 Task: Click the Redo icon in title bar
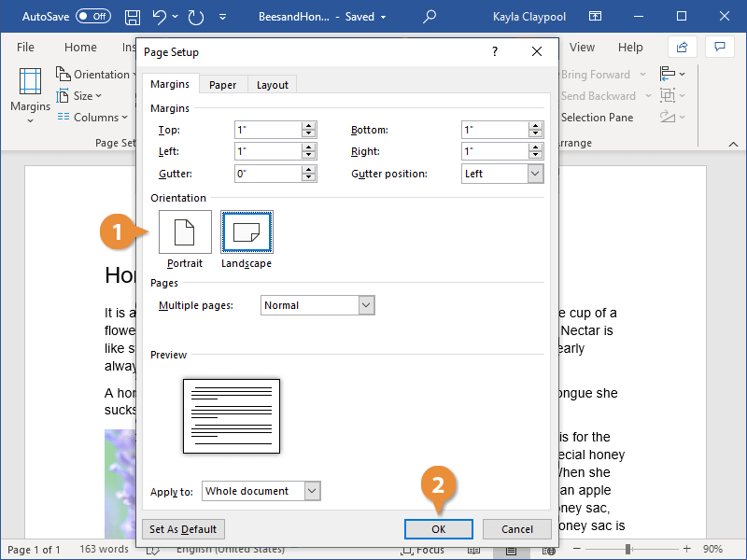click(195, 17)
